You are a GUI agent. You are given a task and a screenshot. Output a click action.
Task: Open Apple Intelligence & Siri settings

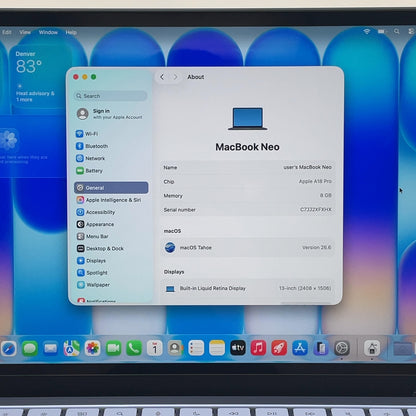tap(109, 200)
